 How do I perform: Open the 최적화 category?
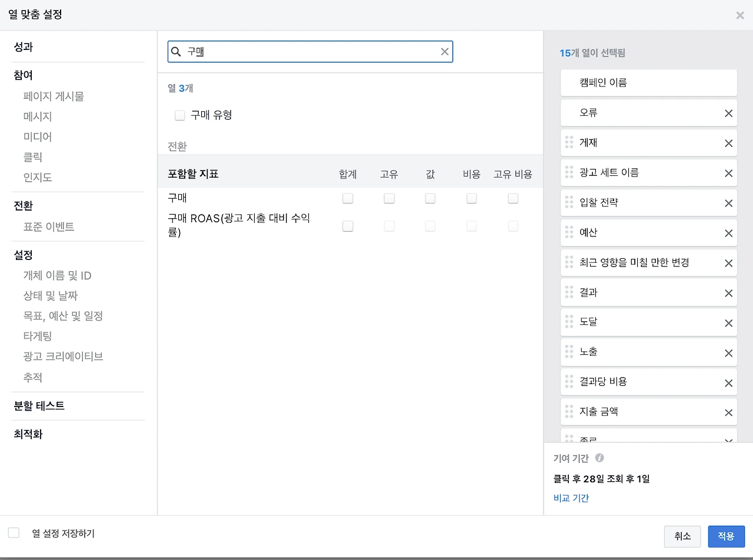click(x=28, y=435)
